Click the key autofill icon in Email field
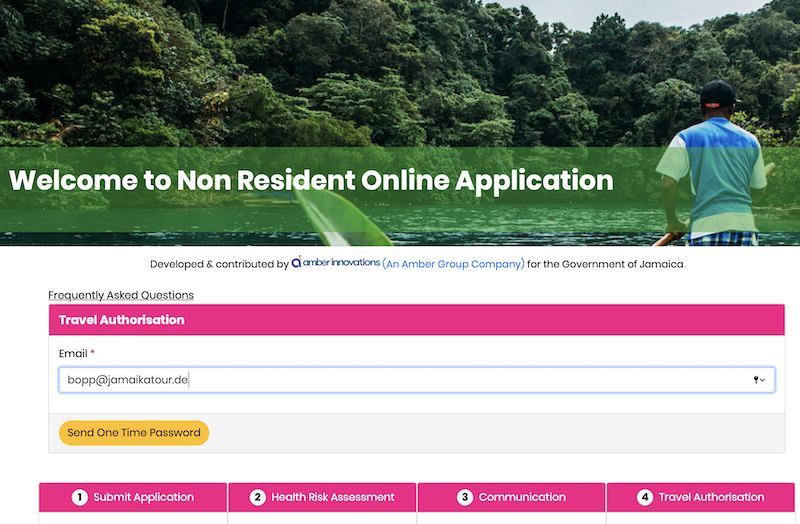This screenshot has width=800, height=524. 756,380
